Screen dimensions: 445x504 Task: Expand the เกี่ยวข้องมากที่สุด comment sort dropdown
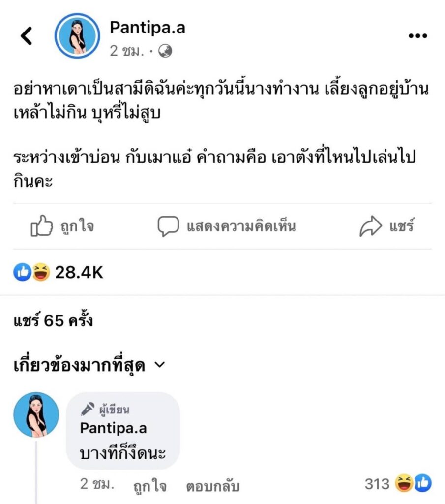[159, 365]
